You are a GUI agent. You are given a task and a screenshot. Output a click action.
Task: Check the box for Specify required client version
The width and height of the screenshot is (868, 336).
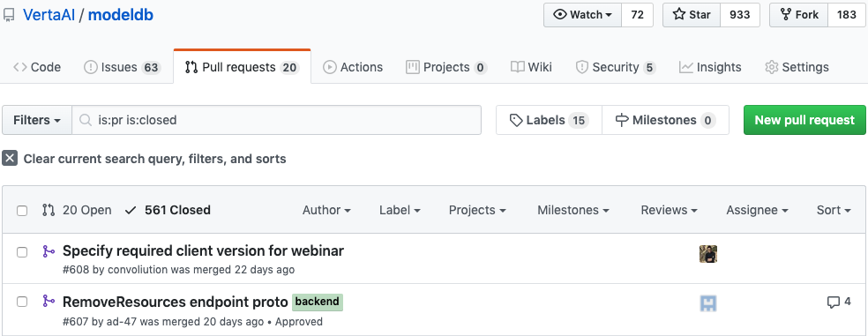click(22, 252)
